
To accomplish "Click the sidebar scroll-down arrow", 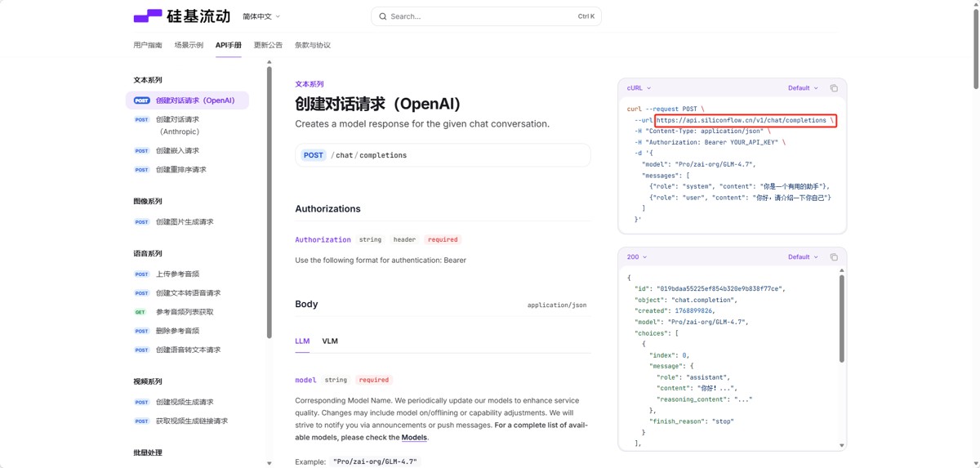I will [x=269, y=463].
